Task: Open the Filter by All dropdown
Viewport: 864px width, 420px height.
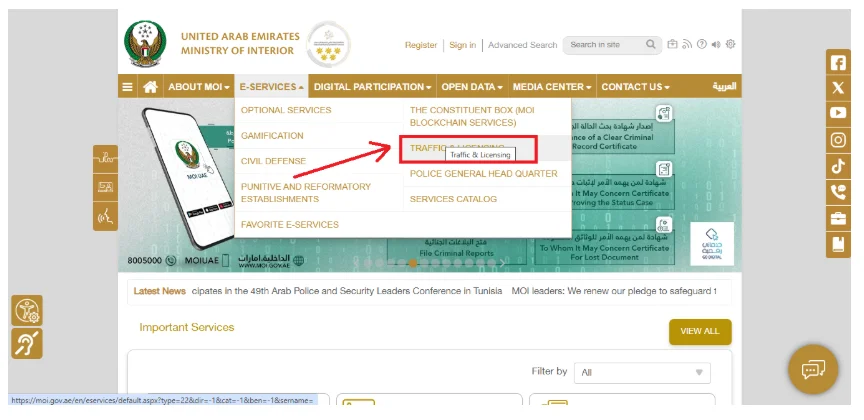Action: click(x=642, y=373)
